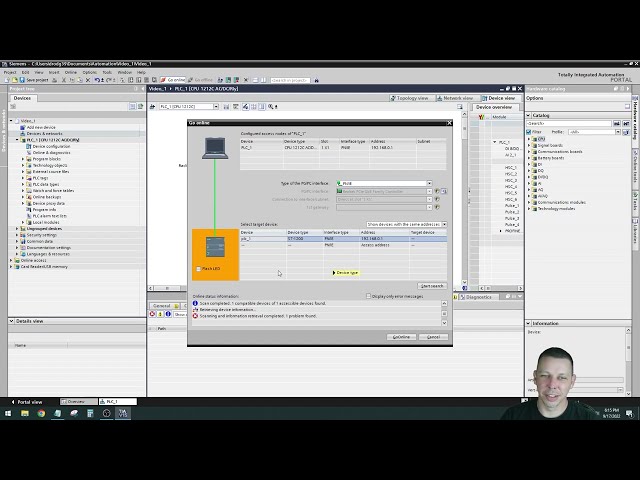Viewport: 640px width, 480px height.
Task: Click the Save project toolbar button
Action: pyautogui.click(x=34, y=80)
